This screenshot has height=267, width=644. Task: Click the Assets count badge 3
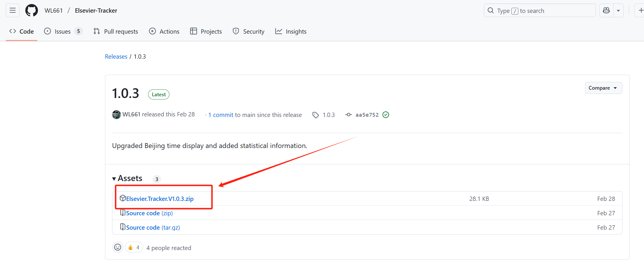[157, 179]
